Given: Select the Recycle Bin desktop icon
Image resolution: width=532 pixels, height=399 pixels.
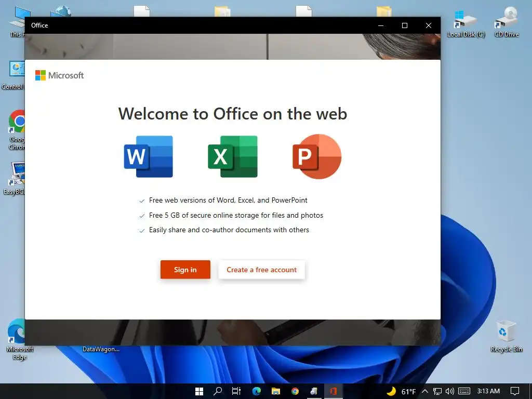Looking at the screenshot, I should 506,336.
